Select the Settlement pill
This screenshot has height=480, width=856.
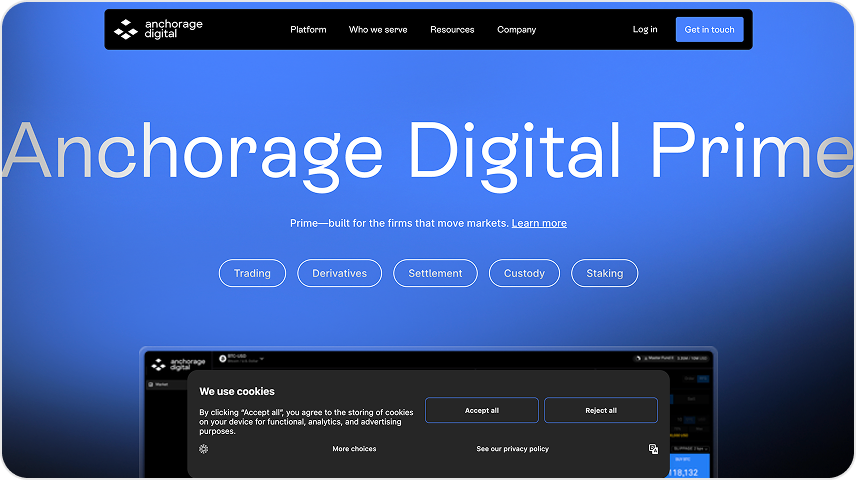(435, 273)
